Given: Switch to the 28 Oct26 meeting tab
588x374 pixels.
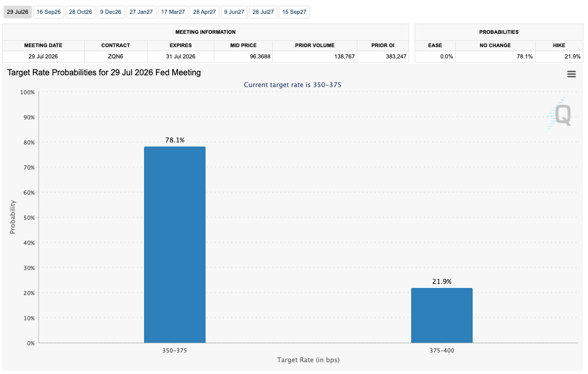Looking at the screenshot, I should [x=80, y=12].
